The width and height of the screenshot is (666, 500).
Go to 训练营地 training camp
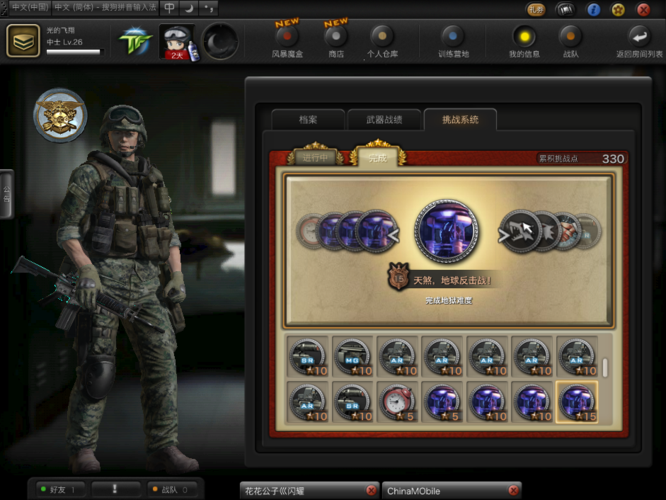click(453, 42)
